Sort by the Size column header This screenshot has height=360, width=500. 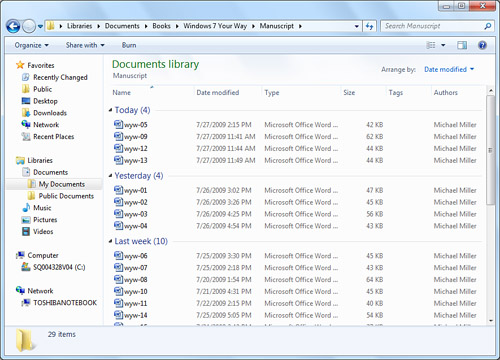pyautogui.click(x=349, y=93)
